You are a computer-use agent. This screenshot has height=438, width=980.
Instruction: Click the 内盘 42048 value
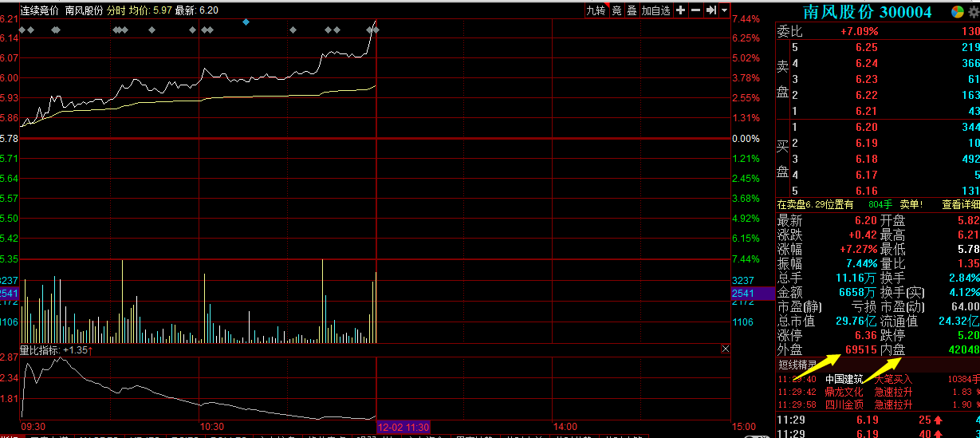click(963, 349)
